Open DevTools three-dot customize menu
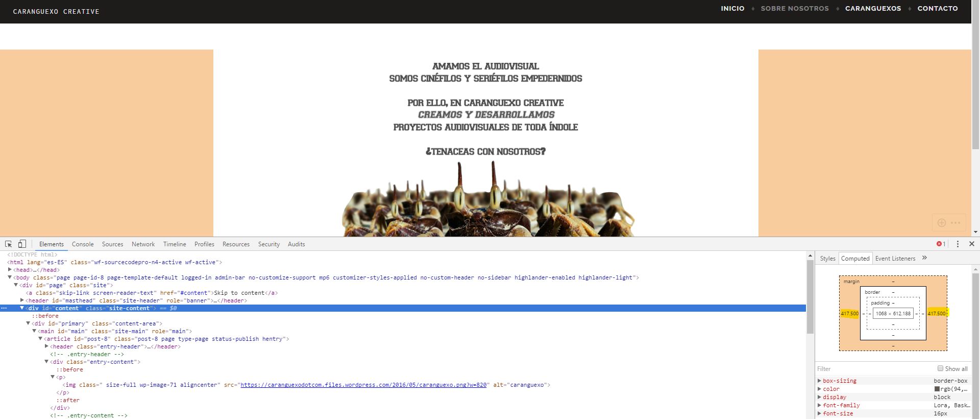Viewport: 980px width, 419px height. pos(958,244)
